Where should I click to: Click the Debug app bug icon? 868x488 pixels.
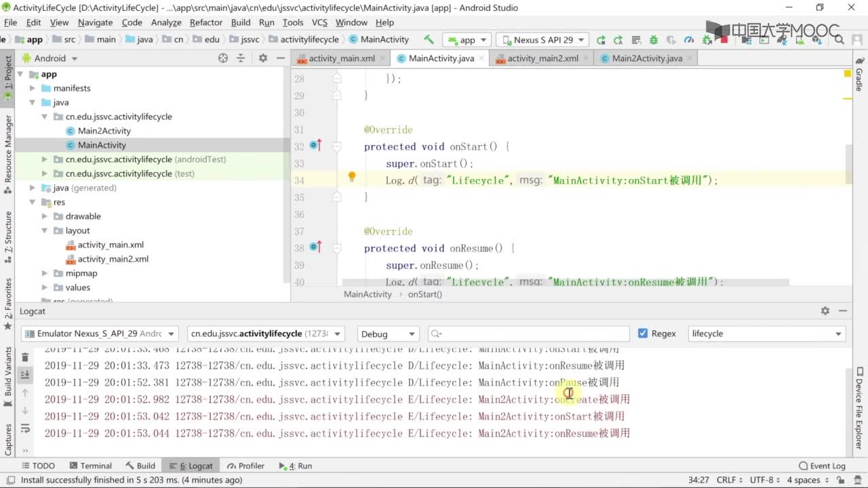pyautogui.click(x=653, y=40)
